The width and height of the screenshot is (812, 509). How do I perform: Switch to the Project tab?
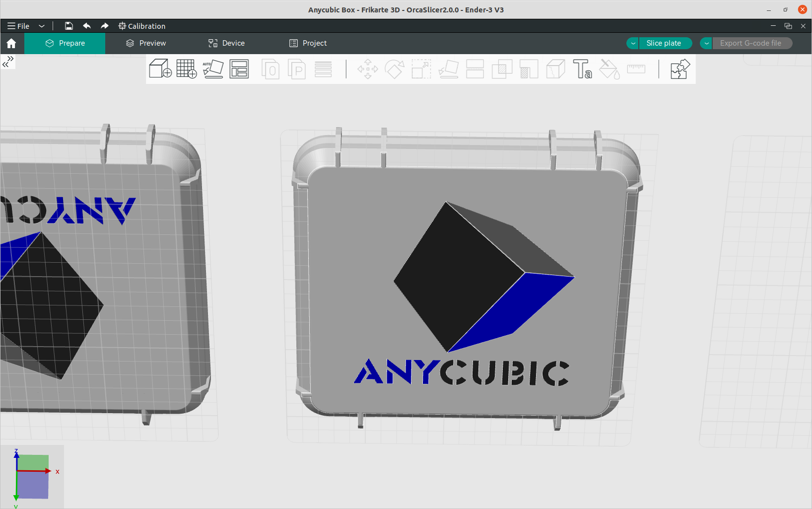308,43
